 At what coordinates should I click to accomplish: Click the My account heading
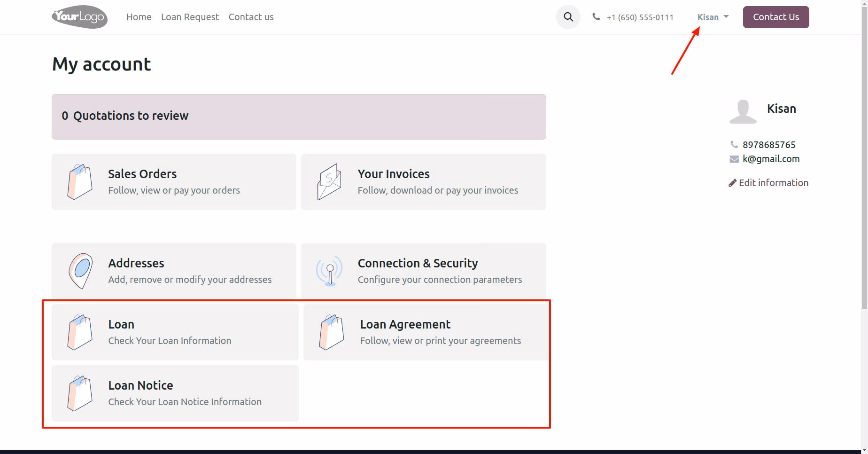coord(101,64)
